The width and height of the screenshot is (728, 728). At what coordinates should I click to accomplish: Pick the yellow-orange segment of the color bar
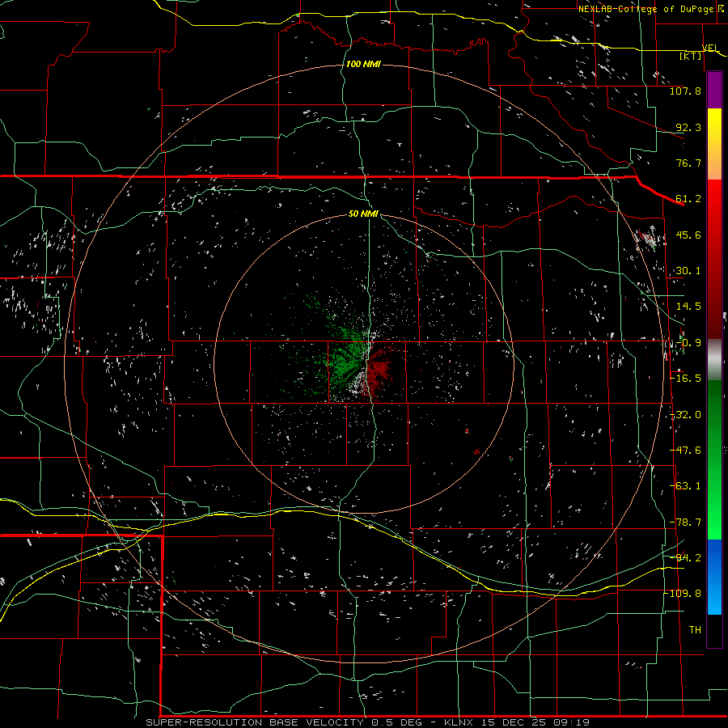pos(714,144)
